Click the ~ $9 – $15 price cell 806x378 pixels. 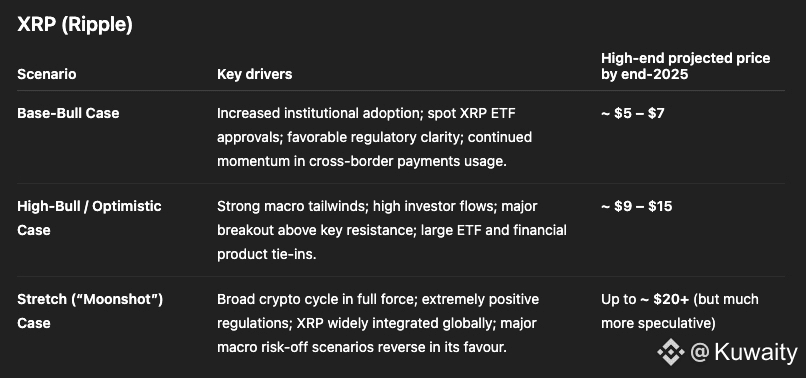point(636,206)
